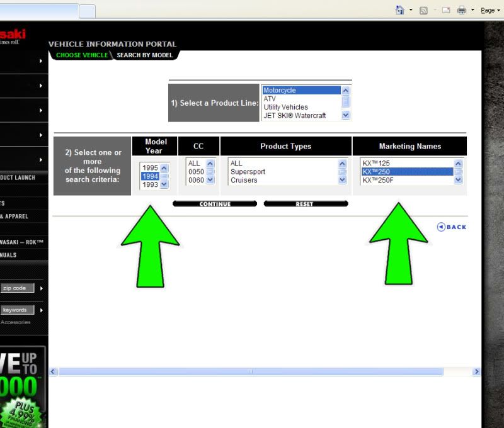Select Supersport product type
This screenshot has height=428, width=504.
[283, 171]
